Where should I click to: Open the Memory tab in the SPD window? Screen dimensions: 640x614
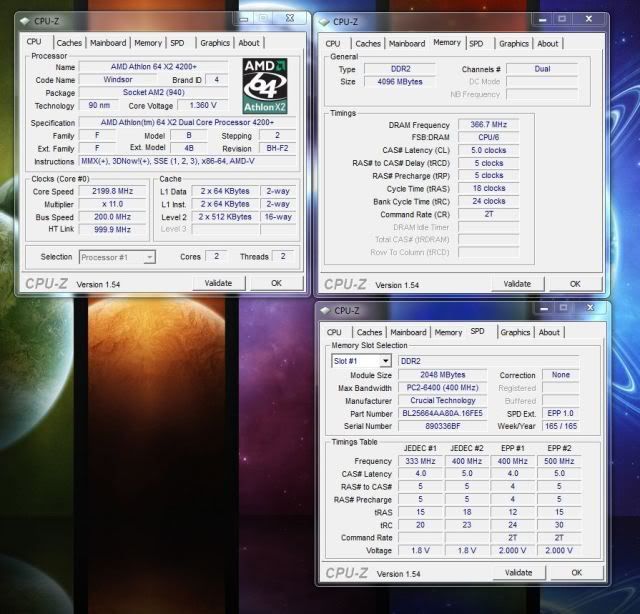pos(448,332)
